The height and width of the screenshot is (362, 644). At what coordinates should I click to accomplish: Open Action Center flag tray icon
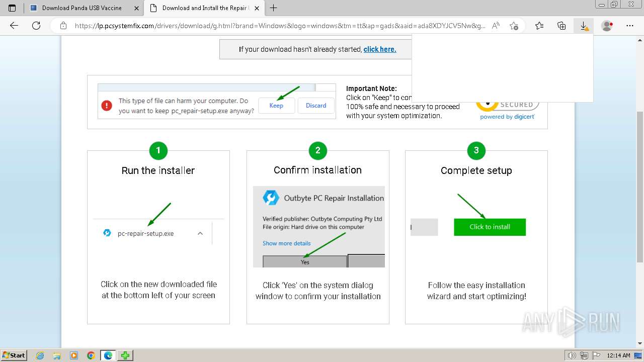click(596, 355)
